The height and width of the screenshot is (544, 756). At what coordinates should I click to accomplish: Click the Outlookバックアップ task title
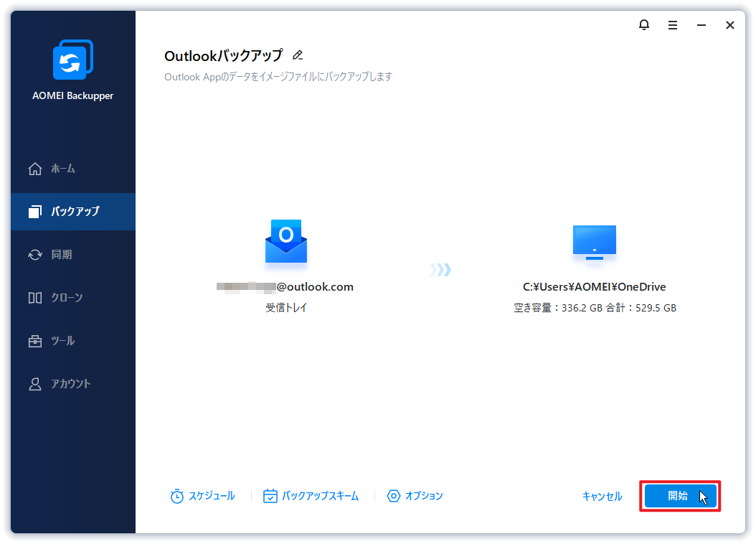[x=223, y=56]
